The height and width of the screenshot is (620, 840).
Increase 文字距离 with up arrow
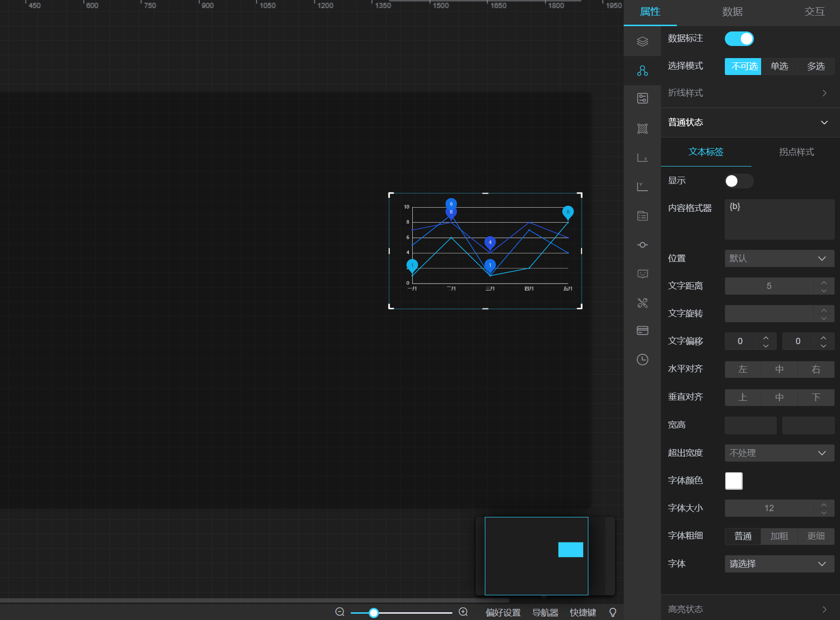click(824, 282)
